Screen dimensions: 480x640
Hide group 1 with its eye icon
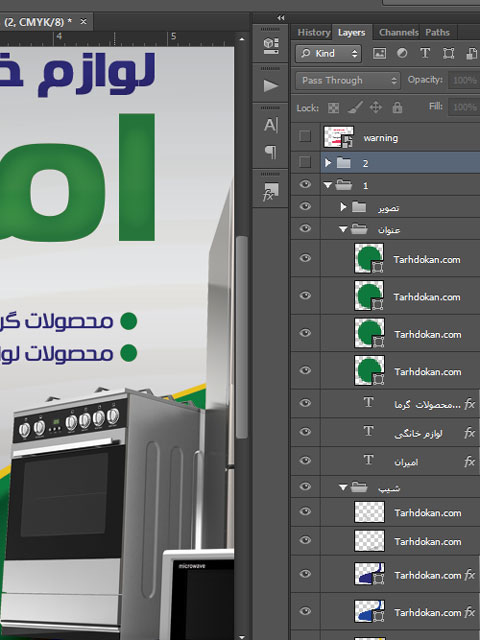305,184
